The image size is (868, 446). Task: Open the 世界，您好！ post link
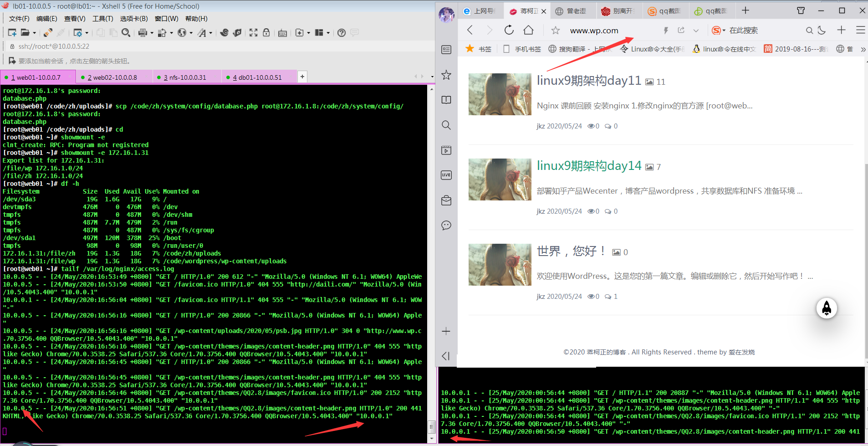(x=572, y=251)
